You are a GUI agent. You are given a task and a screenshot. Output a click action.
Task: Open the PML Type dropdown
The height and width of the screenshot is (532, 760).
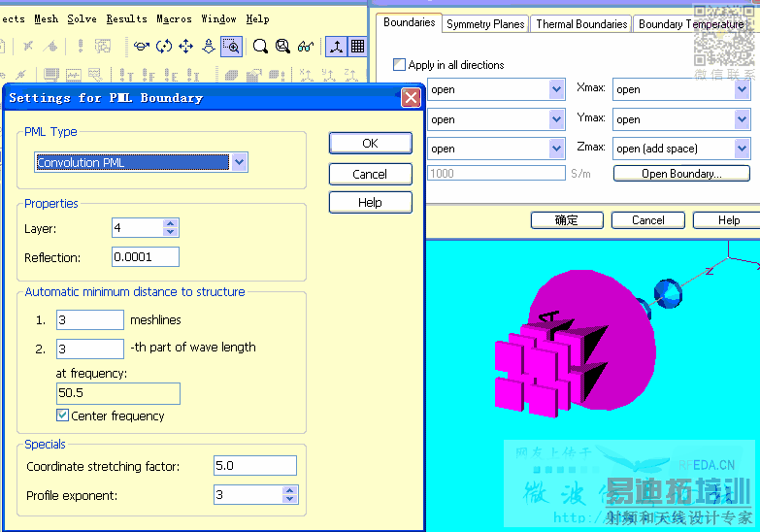(240, 162)
